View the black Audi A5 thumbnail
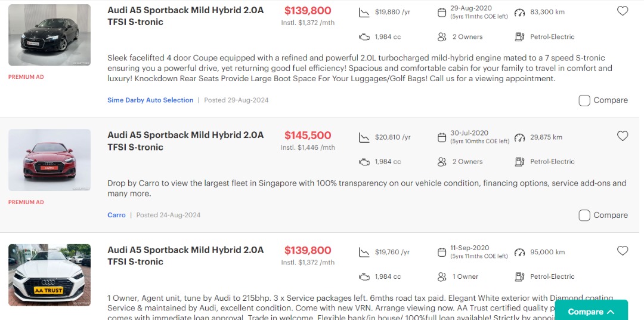644x320 pixels. point(49,35)
